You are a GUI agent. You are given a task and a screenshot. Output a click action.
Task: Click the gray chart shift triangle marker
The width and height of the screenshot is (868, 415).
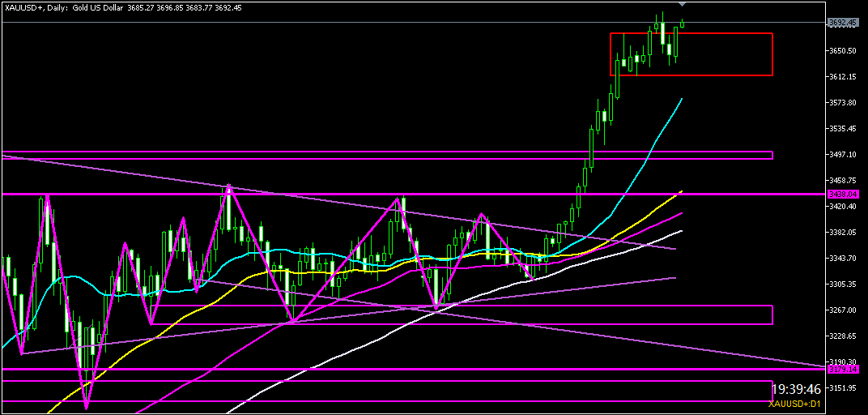(682, 5)
